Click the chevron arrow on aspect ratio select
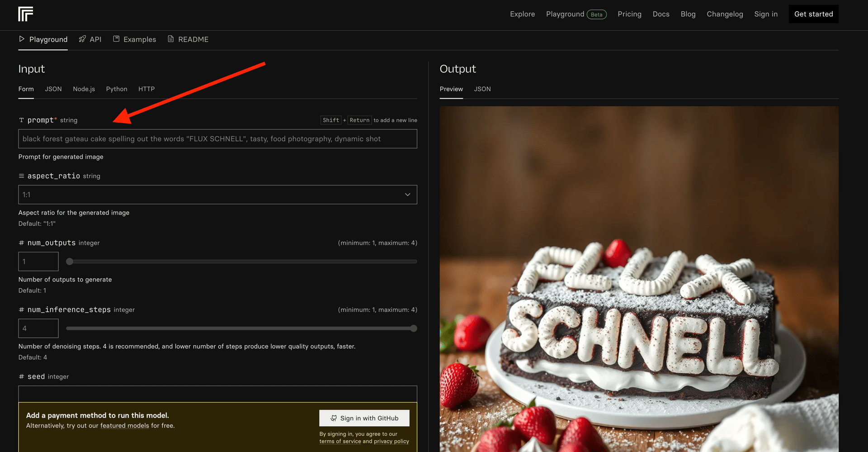The height and width of the screenshot is (452, 868). (408, 195)
